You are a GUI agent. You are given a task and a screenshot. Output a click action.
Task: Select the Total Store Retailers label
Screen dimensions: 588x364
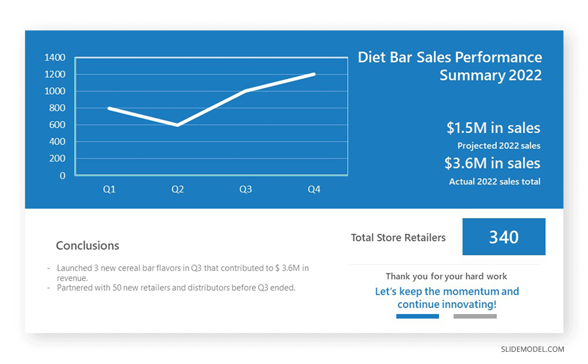coord(398,238)
